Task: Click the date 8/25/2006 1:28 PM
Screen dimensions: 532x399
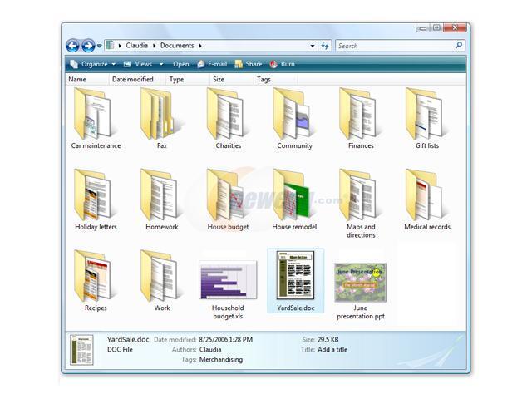Action: (225, 340)
